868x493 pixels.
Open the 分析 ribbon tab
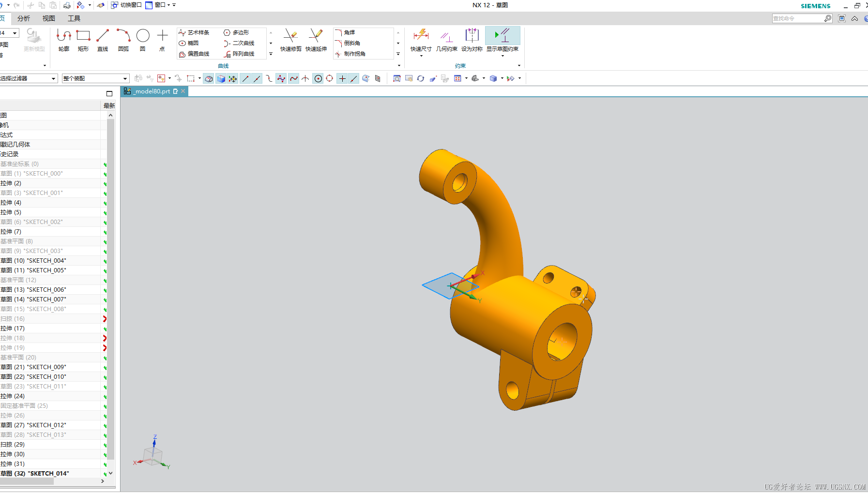point(24,18)
